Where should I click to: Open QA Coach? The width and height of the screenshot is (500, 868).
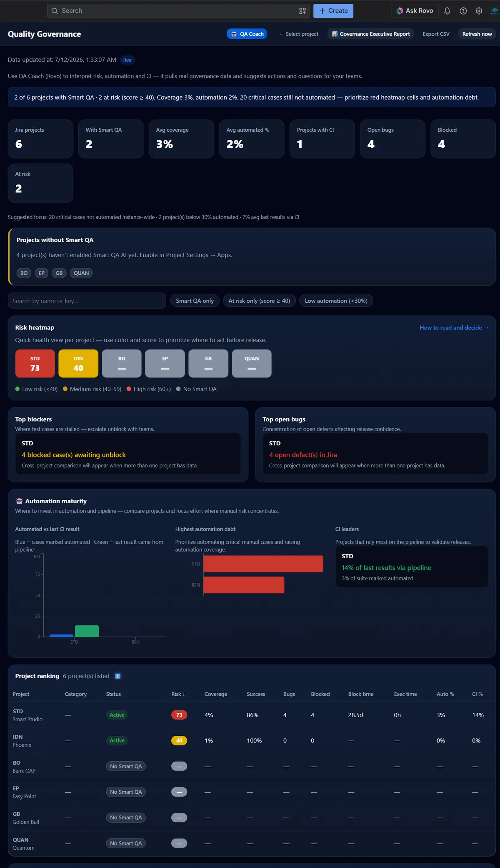click(x=247, y=34)
